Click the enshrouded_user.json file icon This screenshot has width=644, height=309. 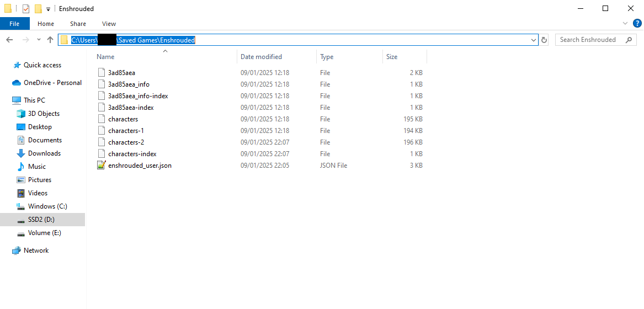tap(102, 165)
